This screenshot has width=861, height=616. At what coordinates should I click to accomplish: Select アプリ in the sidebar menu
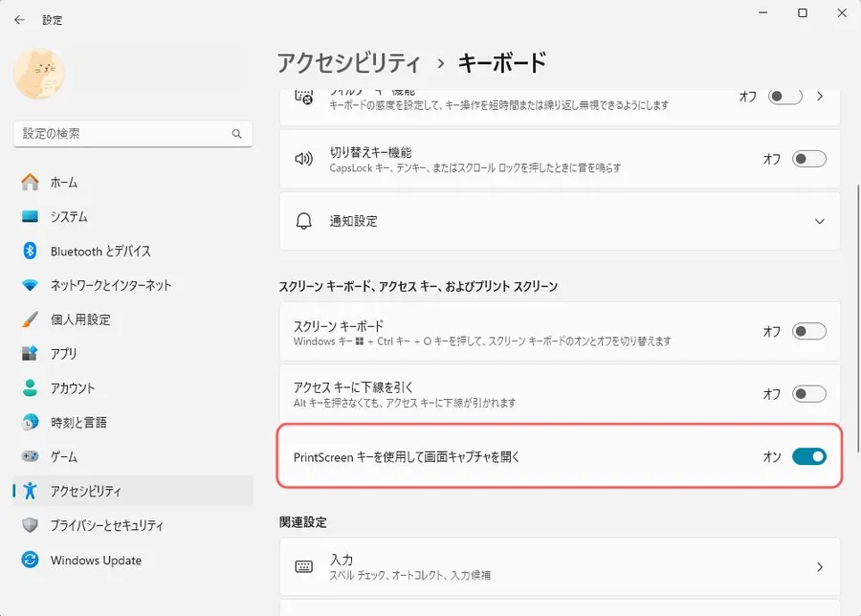64,354
